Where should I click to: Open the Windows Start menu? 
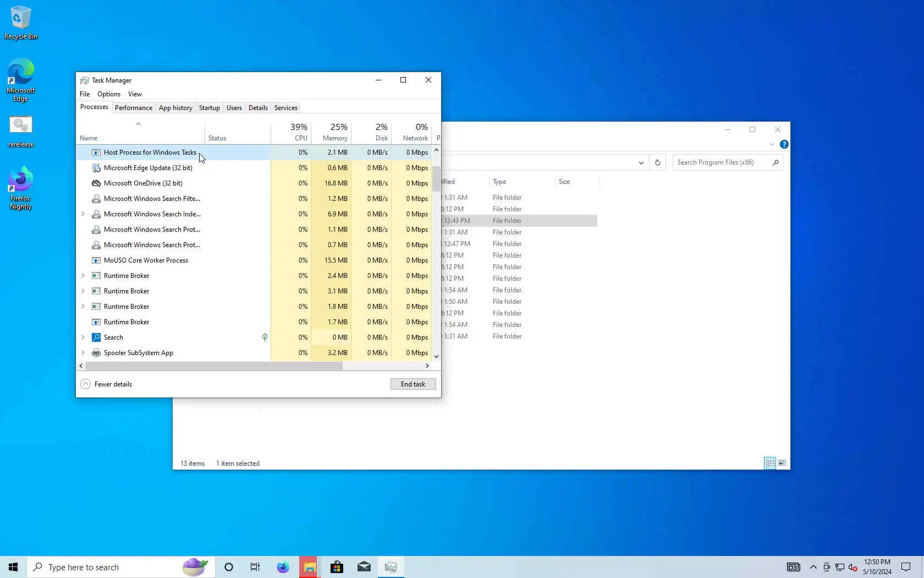pyautogui.click(x=13, y=567)
